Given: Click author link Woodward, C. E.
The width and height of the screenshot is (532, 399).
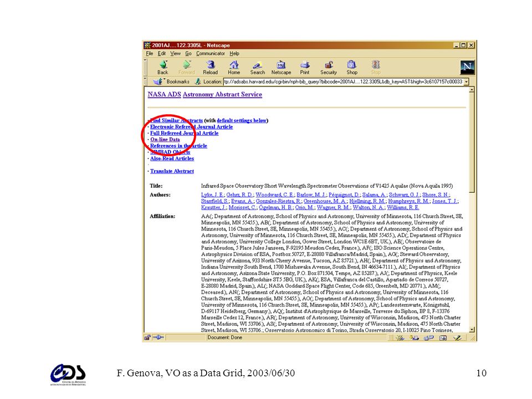Looking at the screenshot, I should 275,195.
